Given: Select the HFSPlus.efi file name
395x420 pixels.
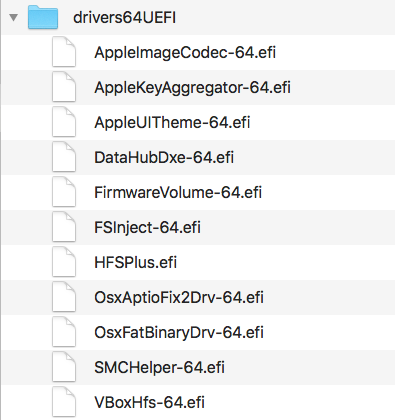Looking at the screenshot, I should [135, 262].
